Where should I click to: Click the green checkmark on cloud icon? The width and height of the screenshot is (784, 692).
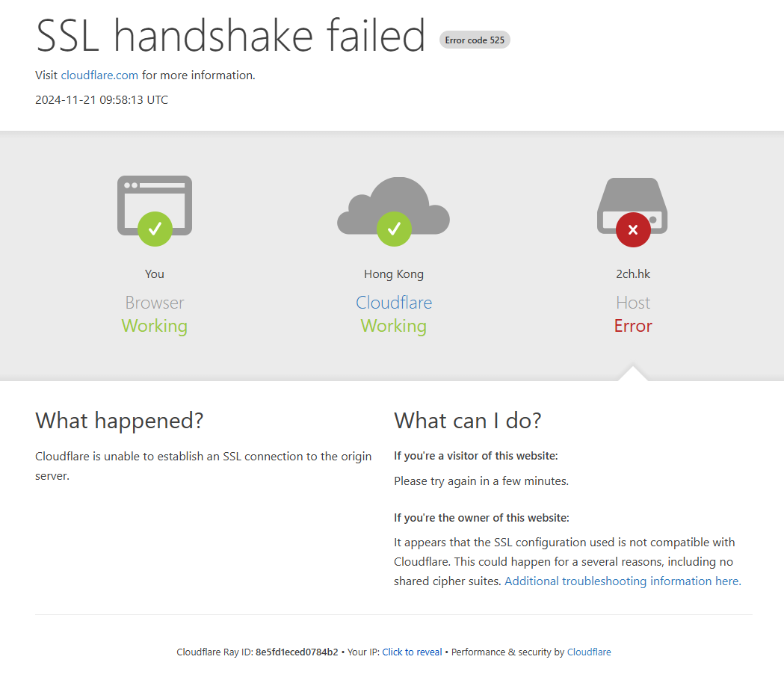(x=394, y=229)
